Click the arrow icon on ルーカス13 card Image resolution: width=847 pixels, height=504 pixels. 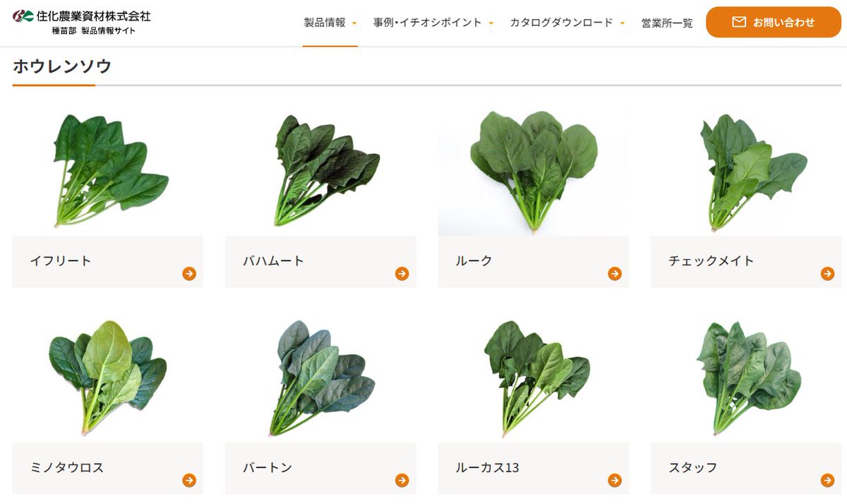point(615,481)
